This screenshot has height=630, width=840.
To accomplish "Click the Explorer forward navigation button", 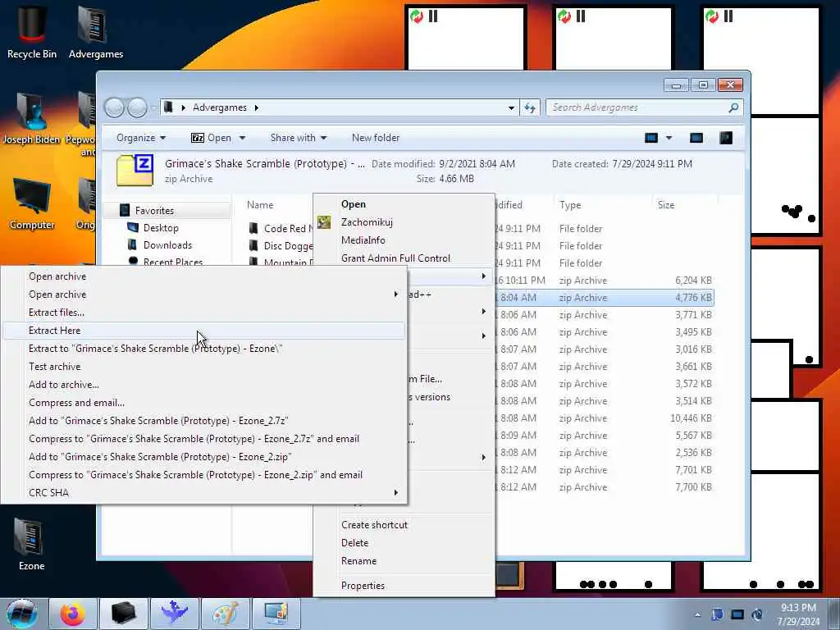I will [137, 107].
